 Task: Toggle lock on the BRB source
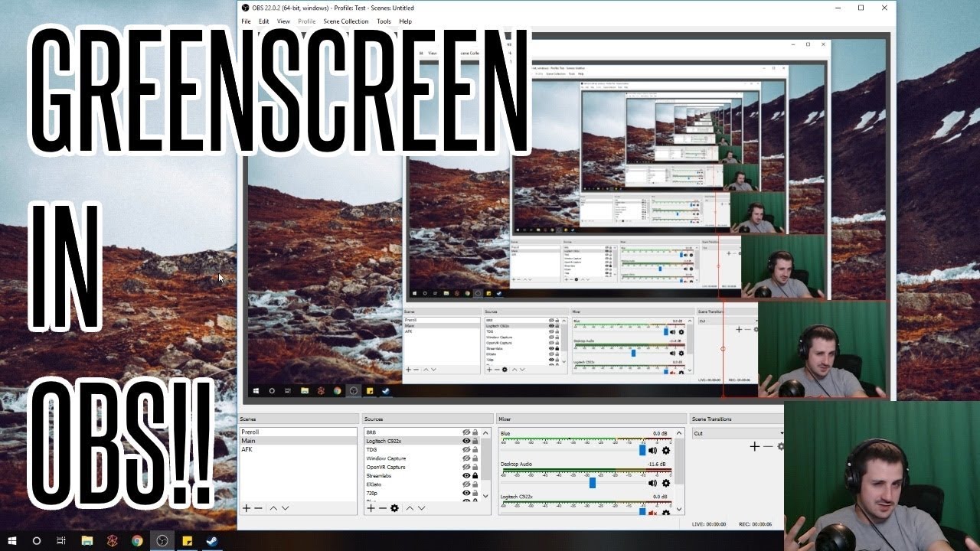[x=475, y=432]
